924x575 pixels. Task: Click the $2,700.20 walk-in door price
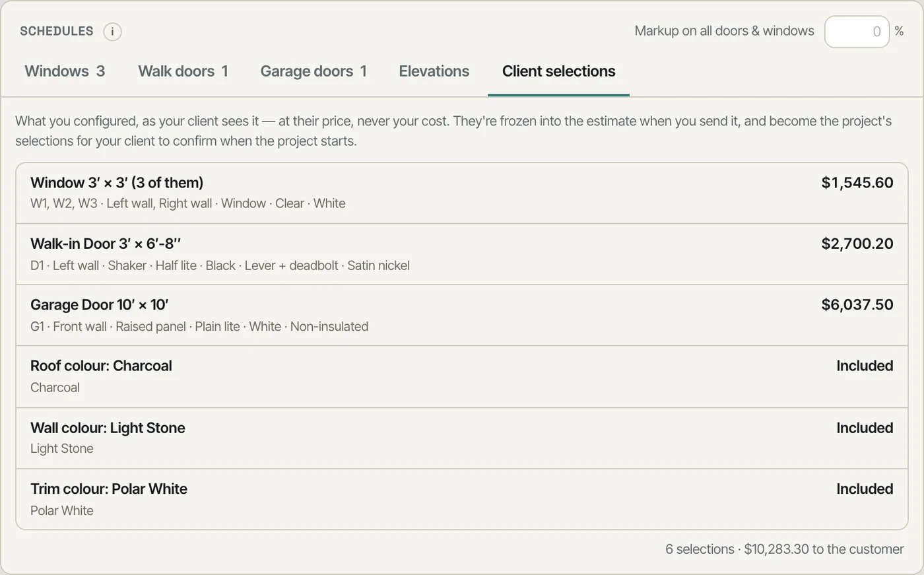[857, 244]
